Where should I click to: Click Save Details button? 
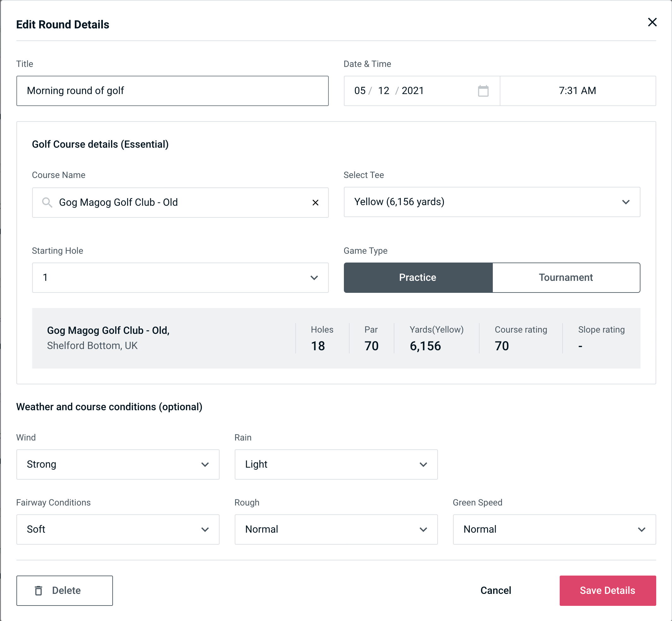pyautogui.click(x=607, y=590)
